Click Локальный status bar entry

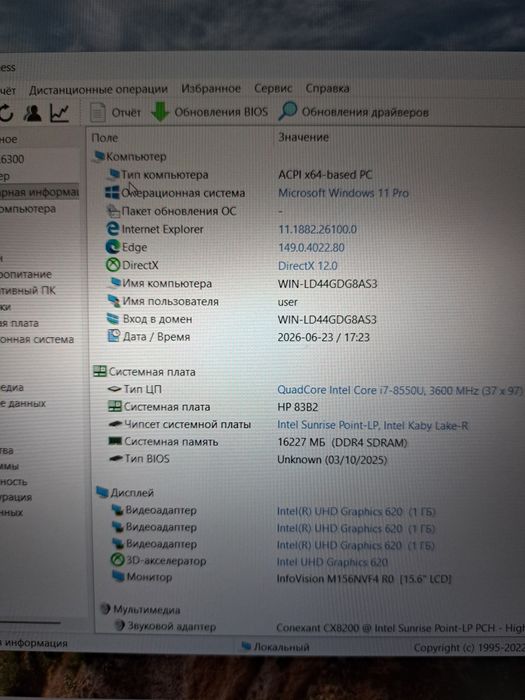click(x=275, y=646)
